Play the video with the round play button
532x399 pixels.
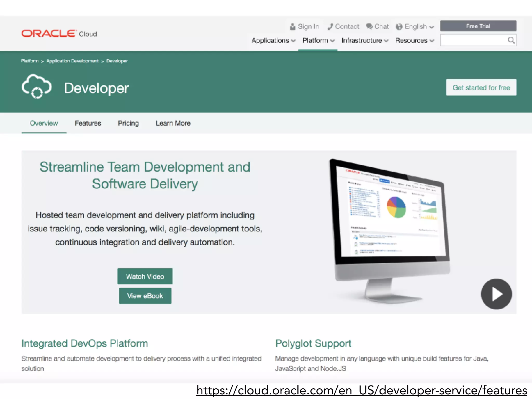[x=496, y=294]
